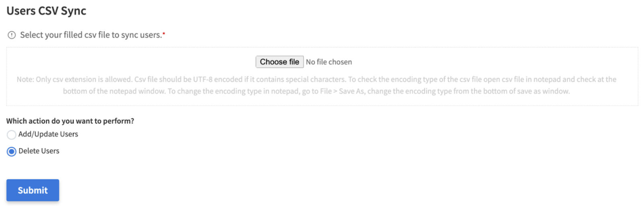Click the red required asterisk

click(164, 33)
